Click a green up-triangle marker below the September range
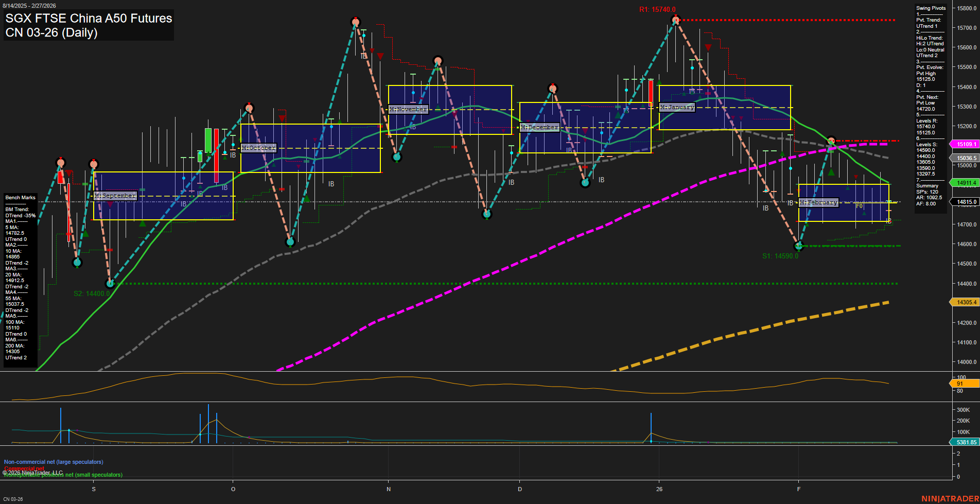 143,223
